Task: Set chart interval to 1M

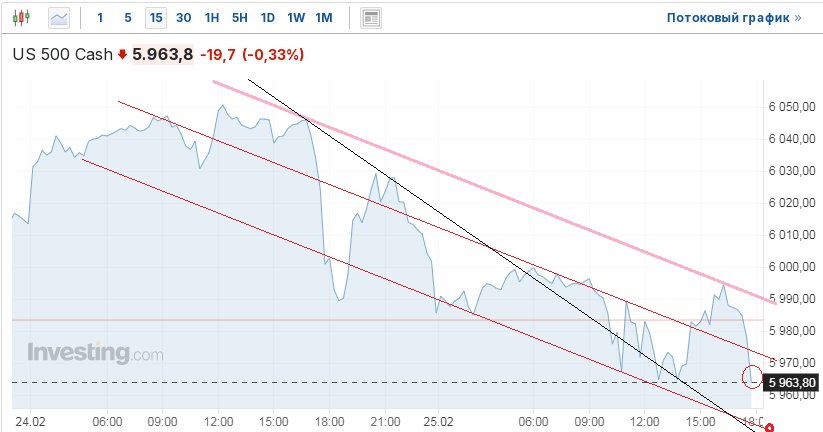Action: pos(324,17)
